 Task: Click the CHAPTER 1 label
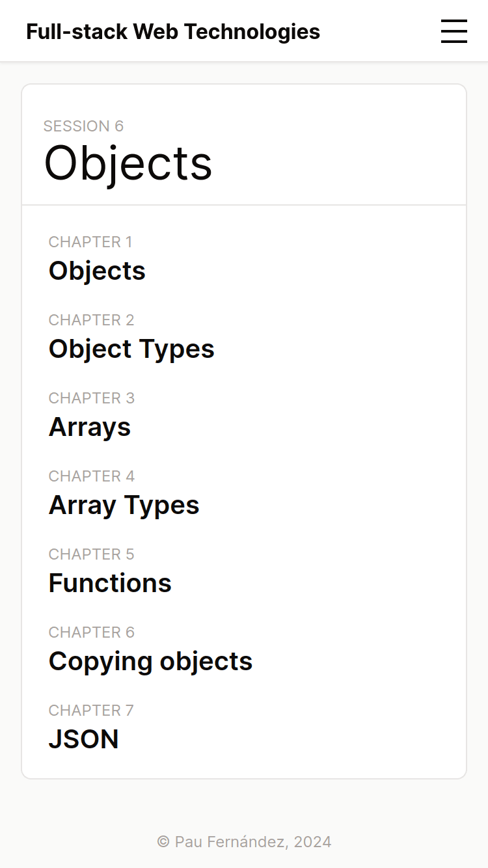pyautogui.click(x=90, y=241)
